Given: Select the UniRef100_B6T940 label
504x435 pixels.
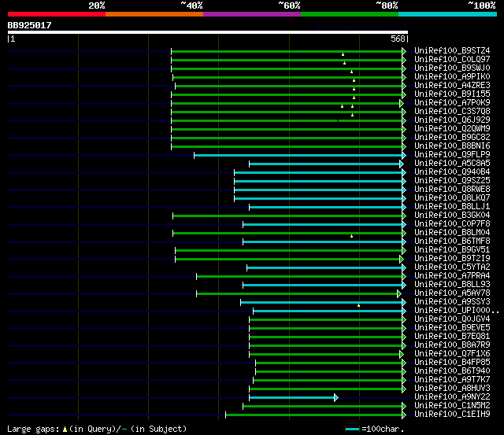Looking at the screenshot, I should pos(452,371).
